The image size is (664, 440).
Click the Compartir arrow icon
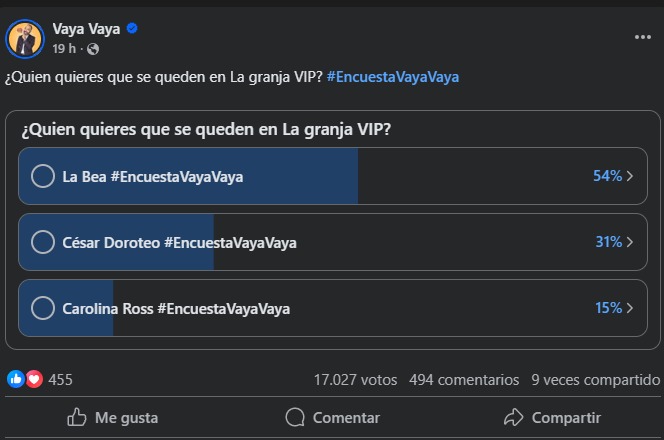tap(514, 417)
